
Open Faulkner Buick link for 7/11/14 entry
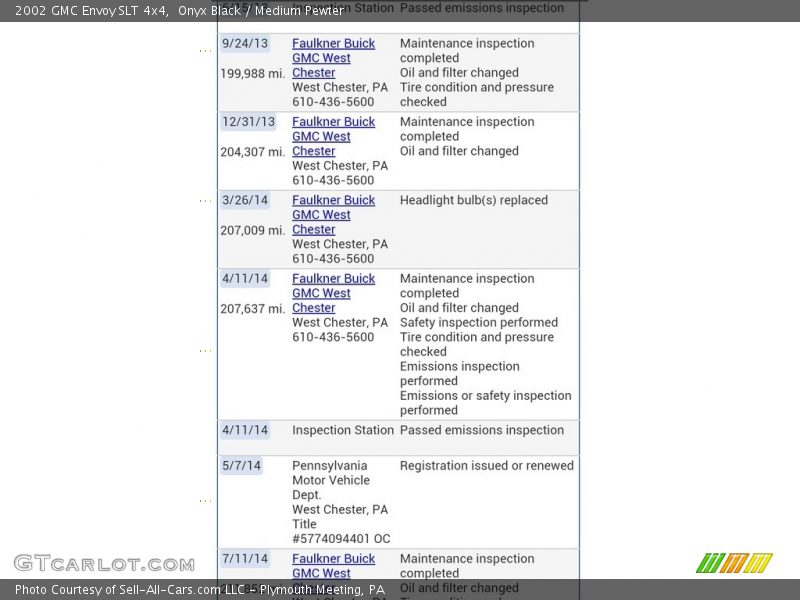point(333,566)
